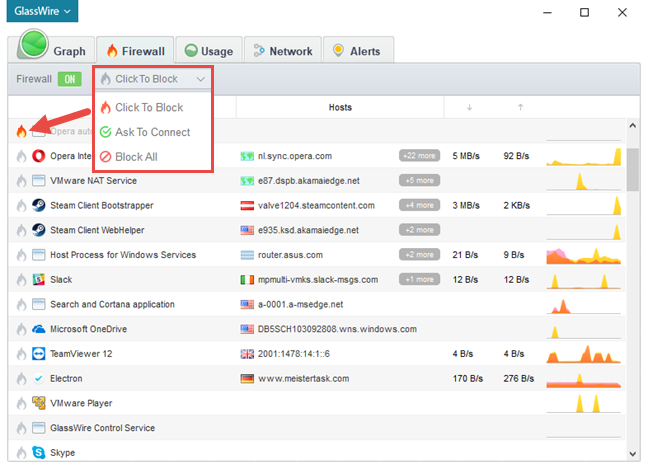Viewport: 648px width, 469px height.
Task: Click the TeamViewer 12 app icon
Action: [x=39, y=354]
